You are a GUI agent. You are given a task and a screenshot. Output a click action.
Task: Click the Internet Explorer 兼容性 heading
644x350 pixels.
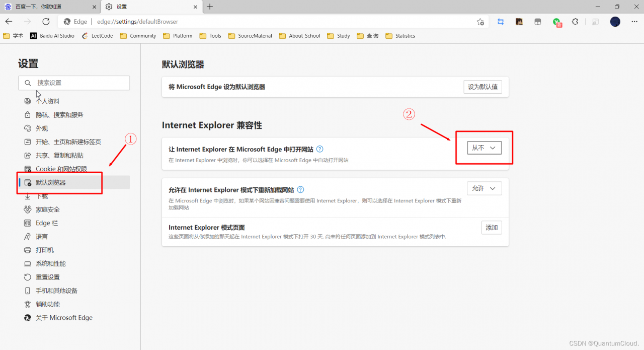point(212,125)
